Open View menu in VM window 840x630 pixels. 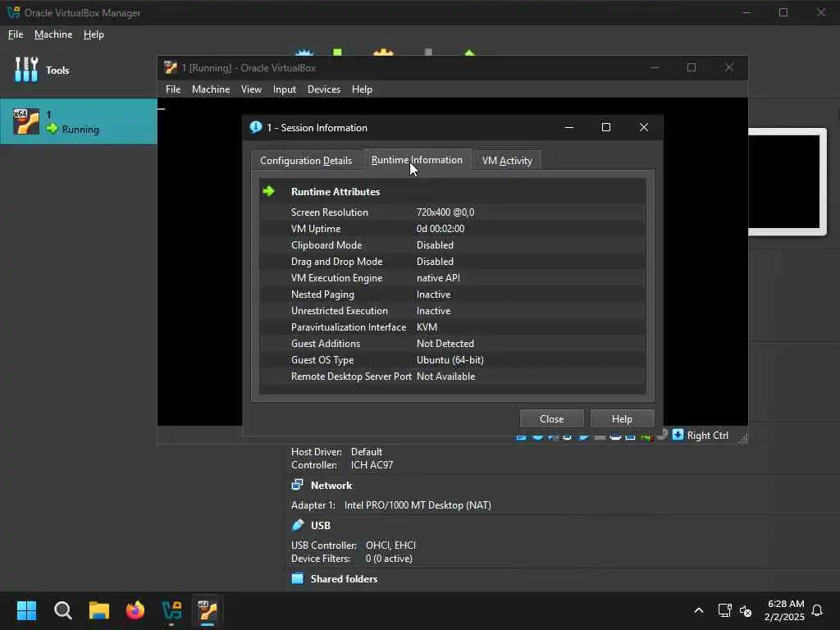coord(251,89)
